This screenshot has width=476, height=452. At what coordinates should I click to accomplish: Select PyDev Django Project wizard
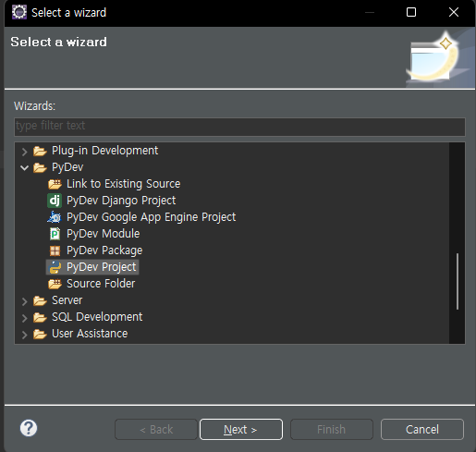coord(121,201)
